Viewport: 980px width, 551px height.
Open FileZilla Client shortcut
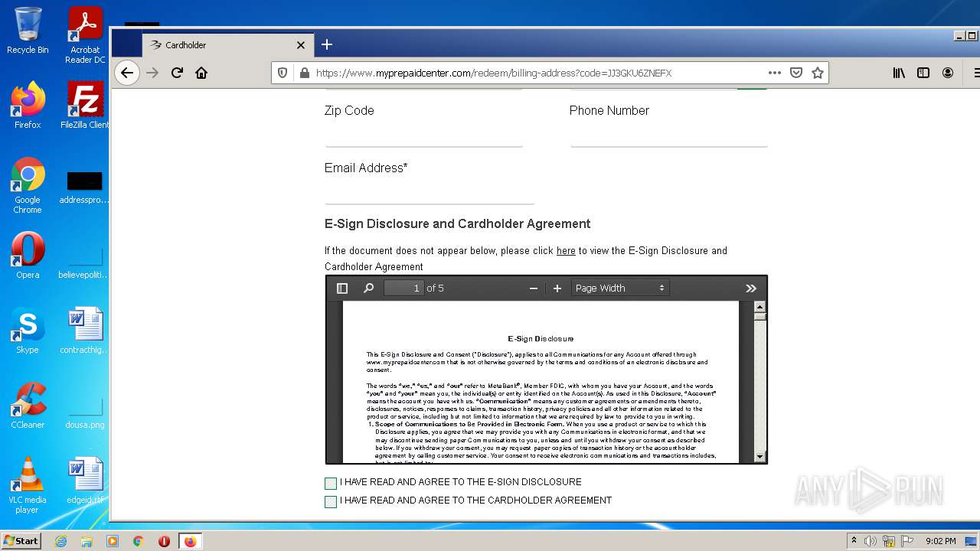tap(85, 105)
